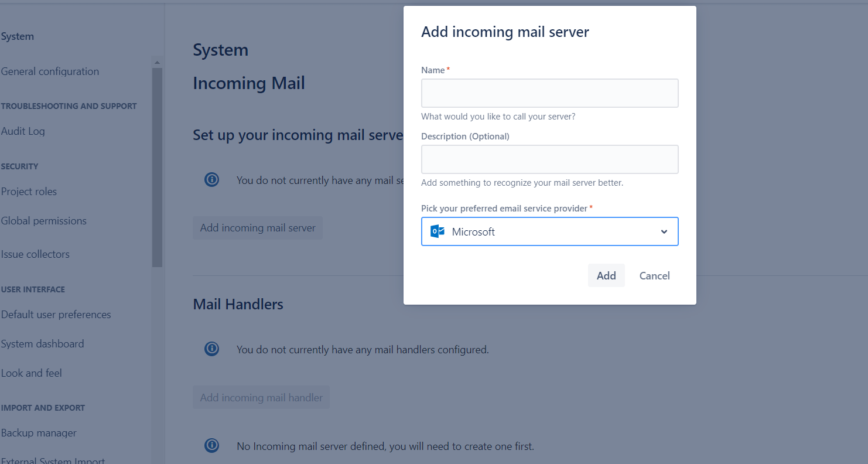The width and height of the screenshot is (868, 464).
Task: Open Audit Log sidebar item
Action: point(23,131)
